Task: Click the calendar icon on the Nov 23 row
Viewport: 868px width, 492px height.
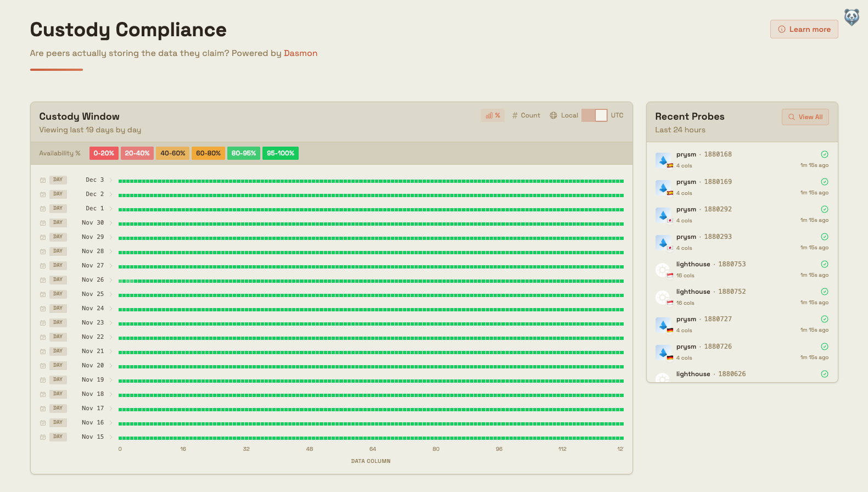Action: [43, 323]
